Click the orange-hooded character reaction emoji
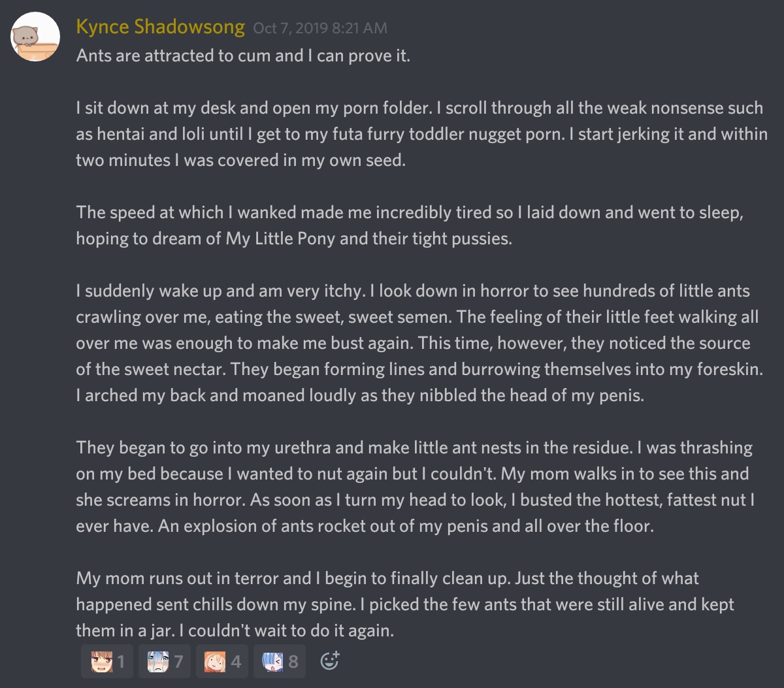 click(216, 662)
